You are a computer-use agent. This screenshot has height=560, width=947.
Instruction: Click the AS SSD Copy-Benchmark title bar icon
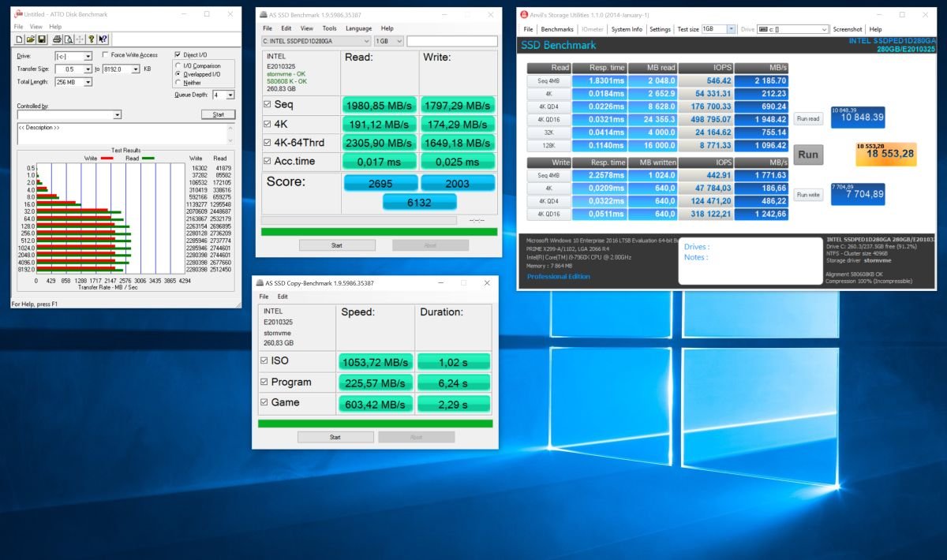[x=261, y=283]
